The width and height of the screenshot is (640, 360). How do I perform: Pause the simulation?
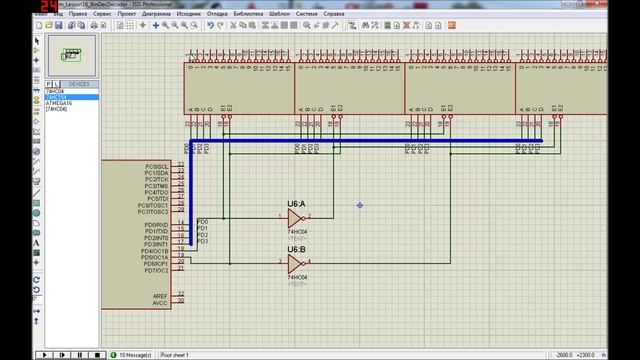[x=80, y=355]
